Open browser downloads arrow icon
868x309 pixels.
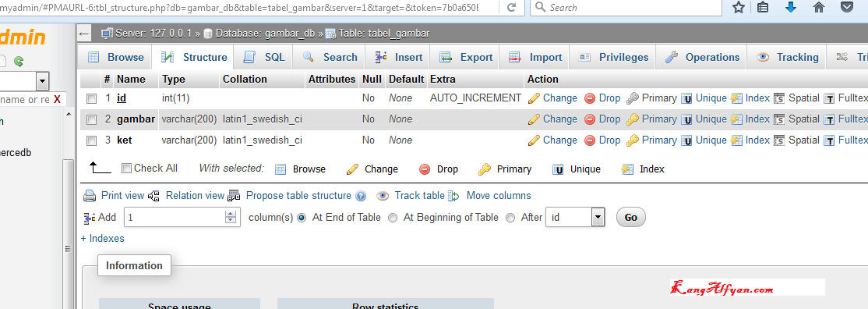point(791,7)
